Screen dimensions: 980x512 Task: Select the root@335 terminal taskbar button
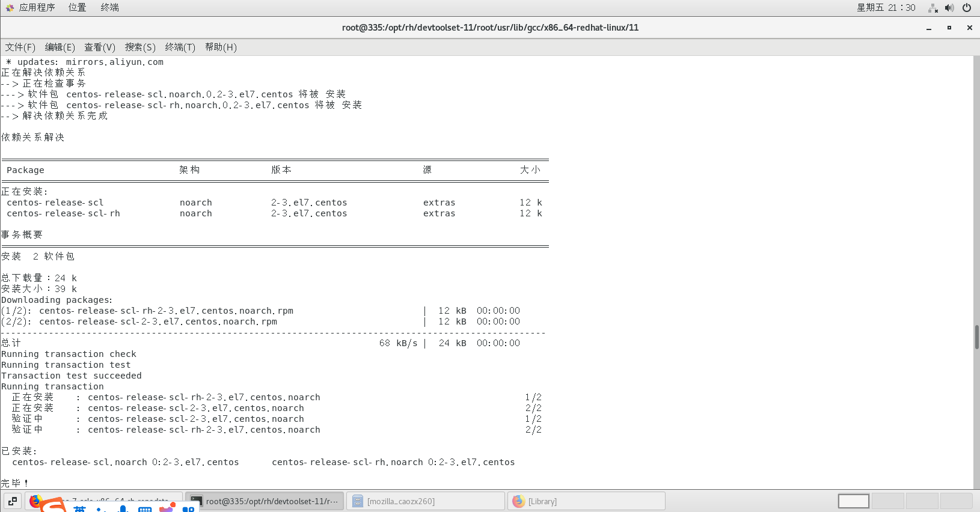[x=265, y=501]
